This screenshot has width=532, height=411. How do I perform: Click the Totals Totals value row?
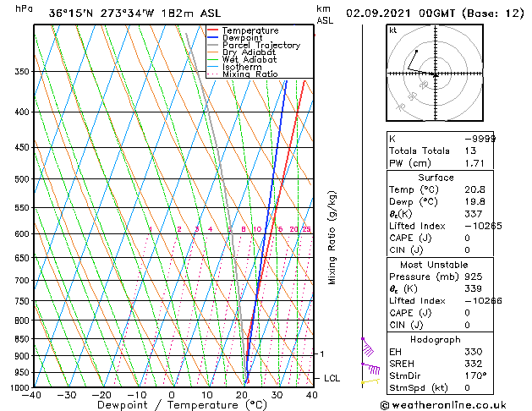[x=440, y=151]
